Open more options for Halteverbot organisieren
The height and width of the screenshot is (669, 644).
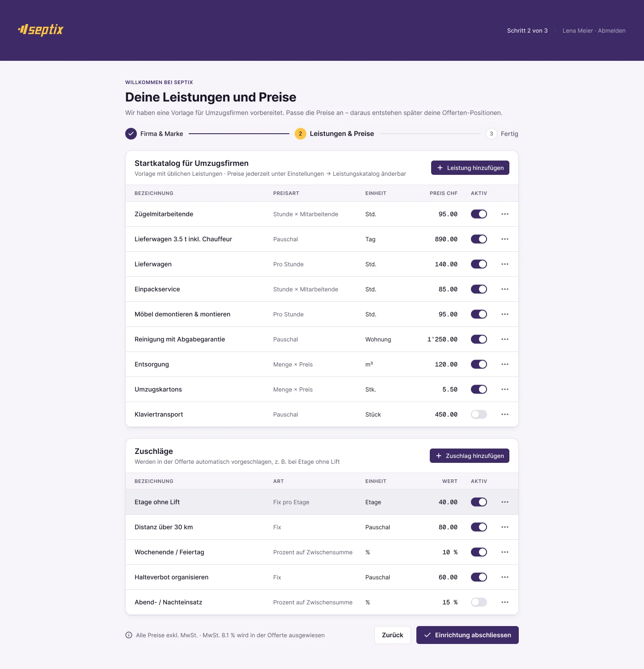[x=505, y=577]
